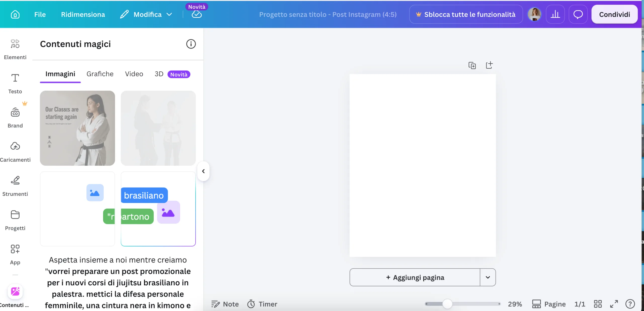Click the 1/1 page counter
This screenshot has height=311, width=644.
point(580,304)
